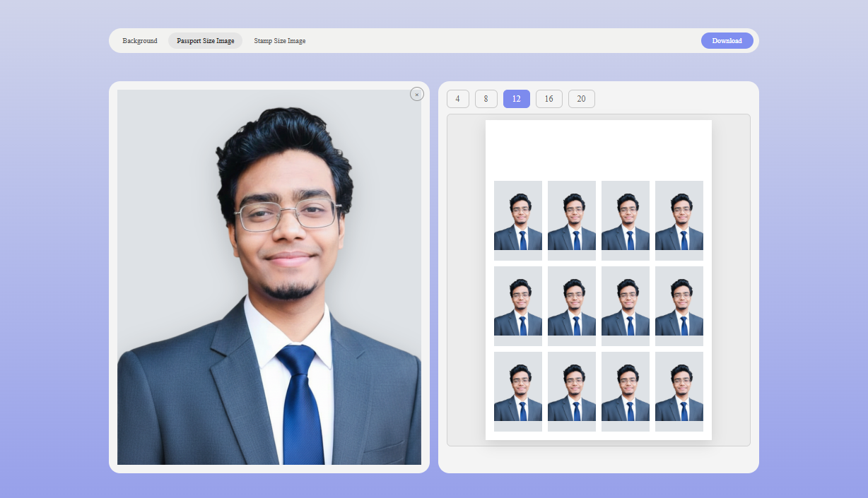Switch to the 16 photos layout

point(549,99)
